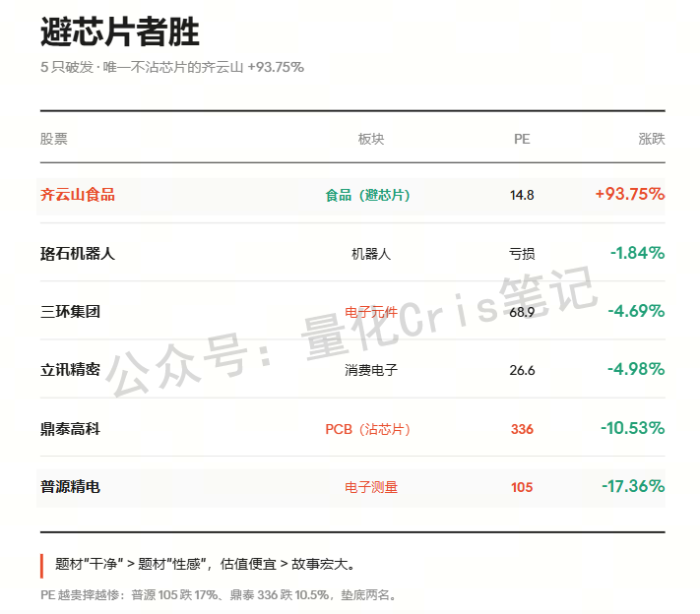The width and height of the screenshot is (700, 614).
Task: Click the change value -4.69%
Action: (x=636, y=311)
